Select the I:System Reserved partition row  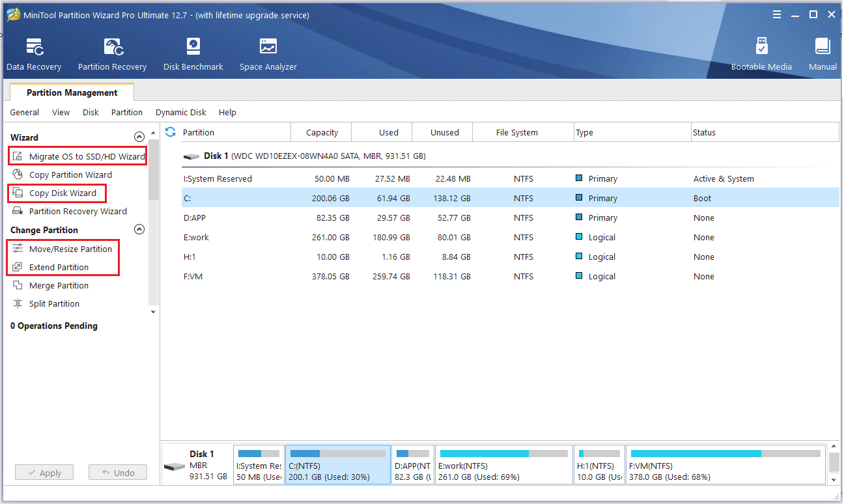(x=511, y=178)
